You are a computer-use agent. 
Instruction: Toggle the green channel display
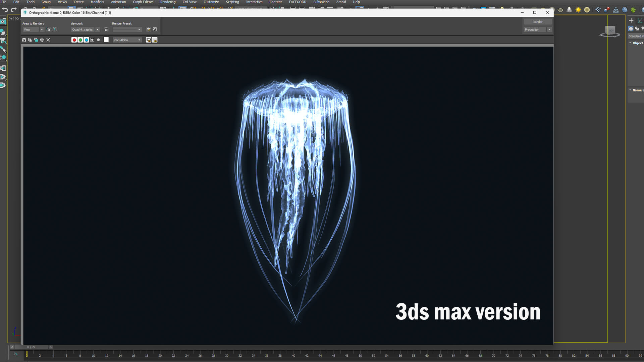point(80,40)
